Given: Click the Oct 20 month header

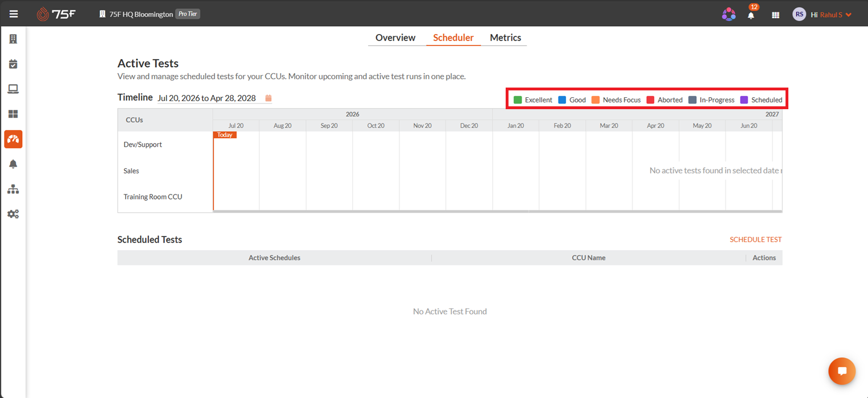Looking at the screenshot, I should [x=376, y=126].
